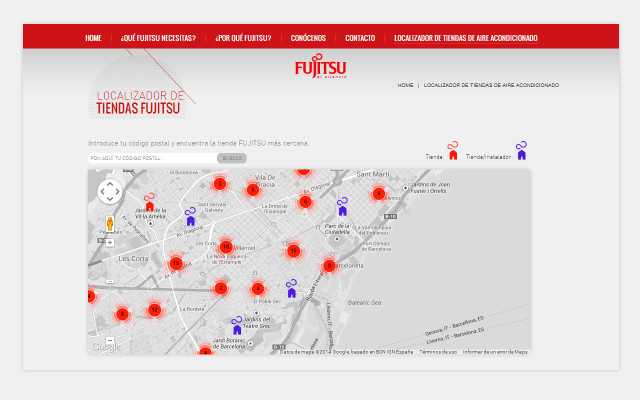
Task: Open the 6 cluster left of the 12 cluster
Action: click(x=122, y=314)
